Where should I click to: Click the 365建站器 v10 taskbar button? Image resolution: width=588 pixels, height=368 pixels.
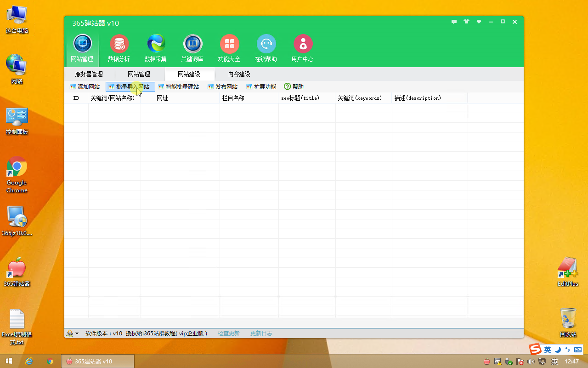point(98,361)
